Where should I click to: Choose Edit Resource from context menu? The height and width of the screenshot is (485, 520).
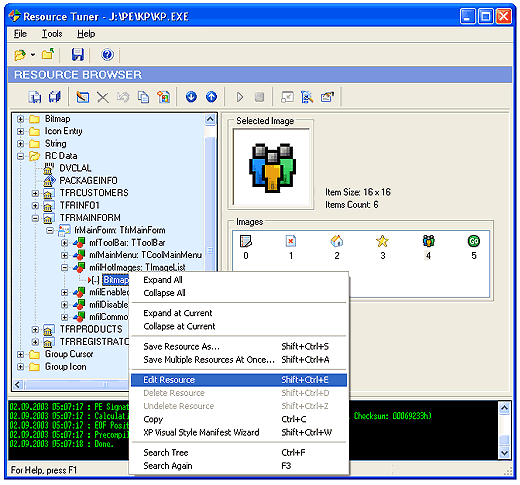[x=239, y=380]
